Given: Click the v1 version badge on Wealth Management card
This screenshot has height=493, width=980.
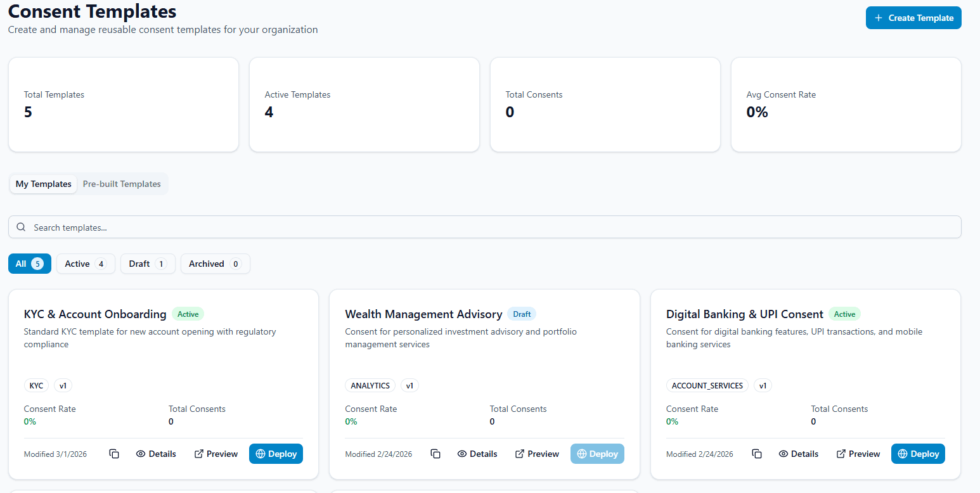Looking at the screenshot, I should (x=409, y=385).
